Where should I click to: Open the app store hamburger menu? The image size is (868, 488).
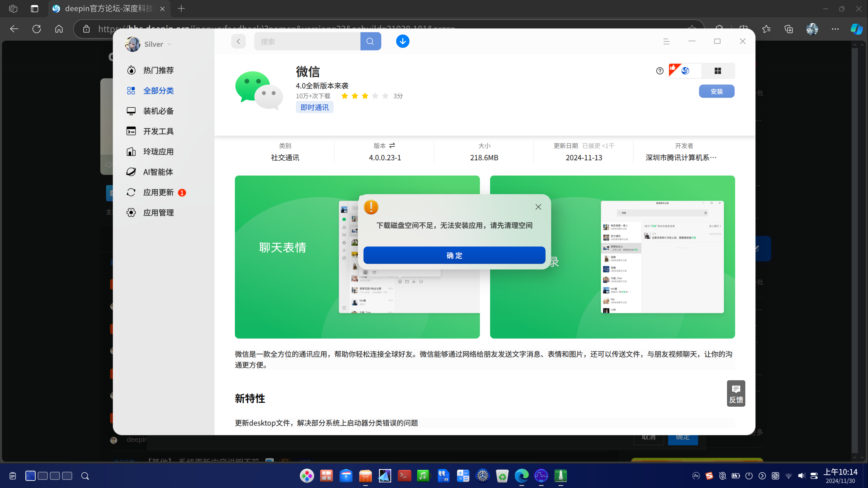pyautogui.click(x=666, y=41)
